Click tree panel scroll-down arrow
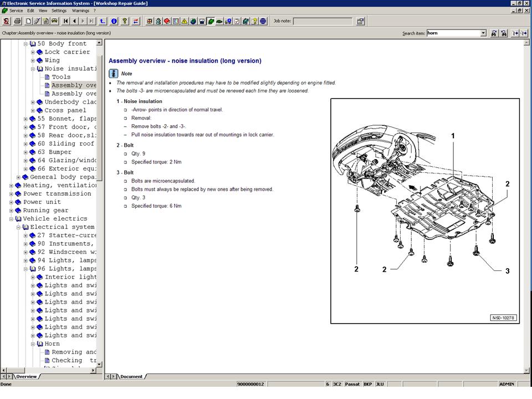Screen dimensions: 532x399 99,365
